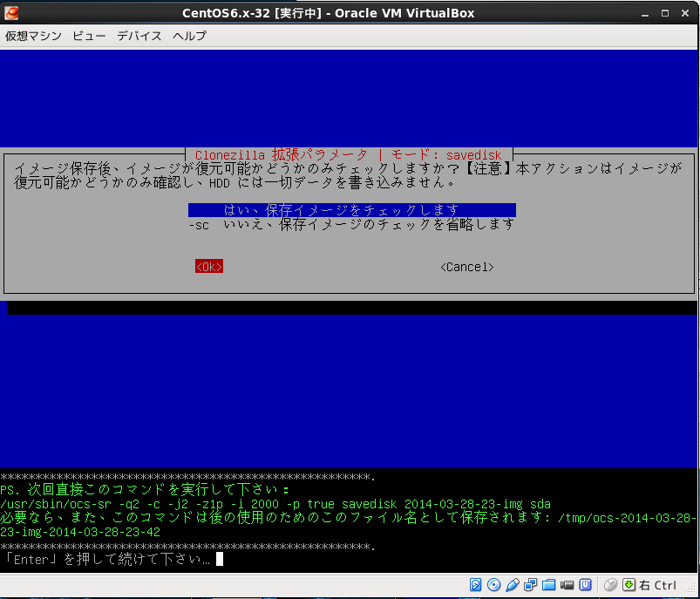Viewport: 700px width, 599px height.
Task: Open the ビュー menu
Action: point(89,36)
